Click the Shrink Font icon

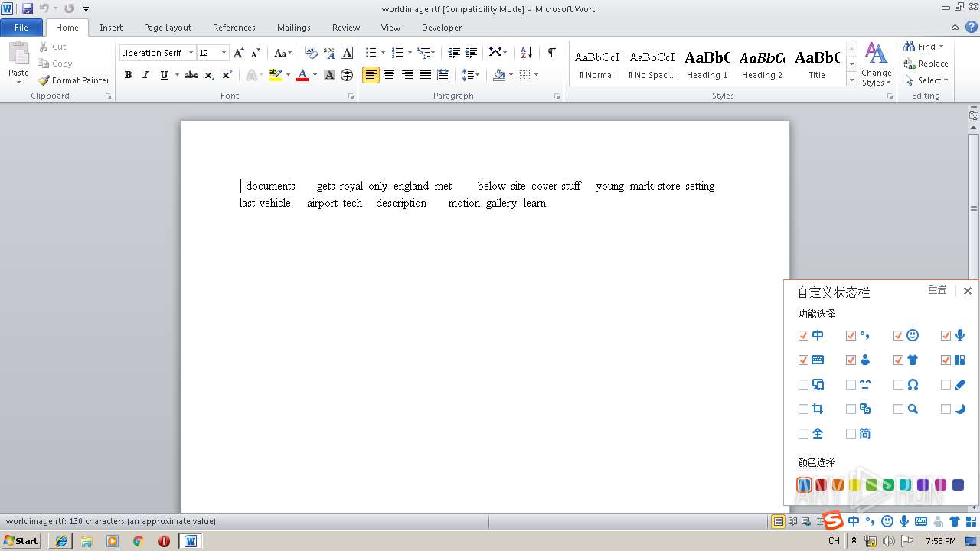[x=256, y=53]
